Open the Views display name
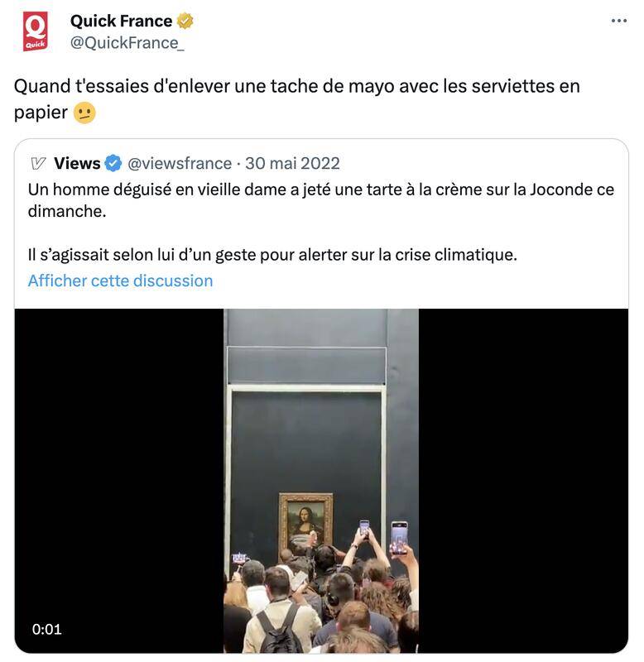The height and width of the screenshot is (662, 644). click(77, 163)
